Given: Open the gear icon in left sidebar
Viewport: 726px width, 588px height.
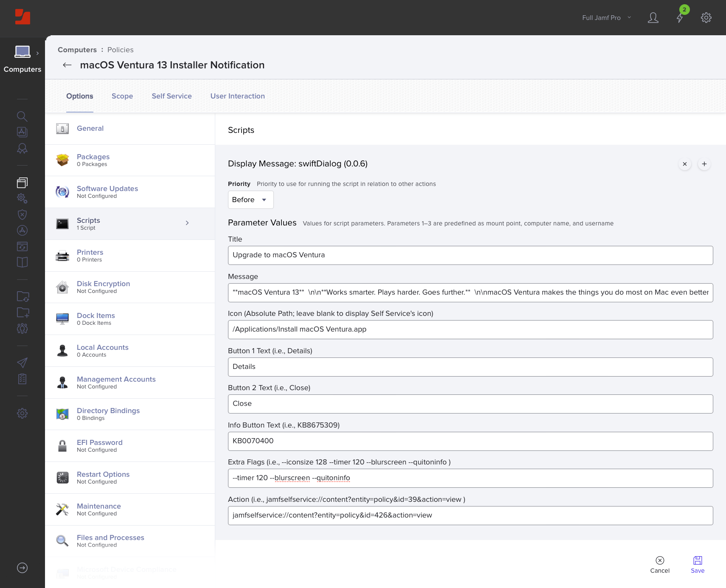Looking at the screenshot, I should (22, 413).
